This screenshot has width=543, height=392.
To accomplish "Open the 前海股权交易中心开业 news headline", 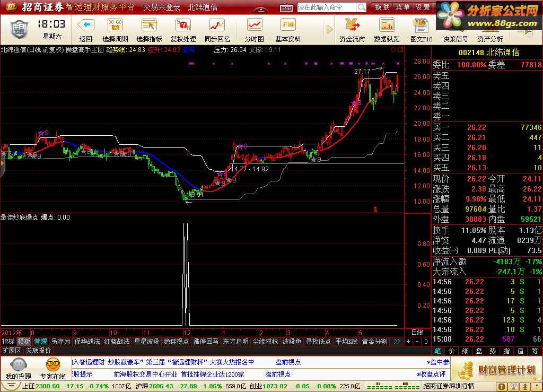I will coord(145,374).
